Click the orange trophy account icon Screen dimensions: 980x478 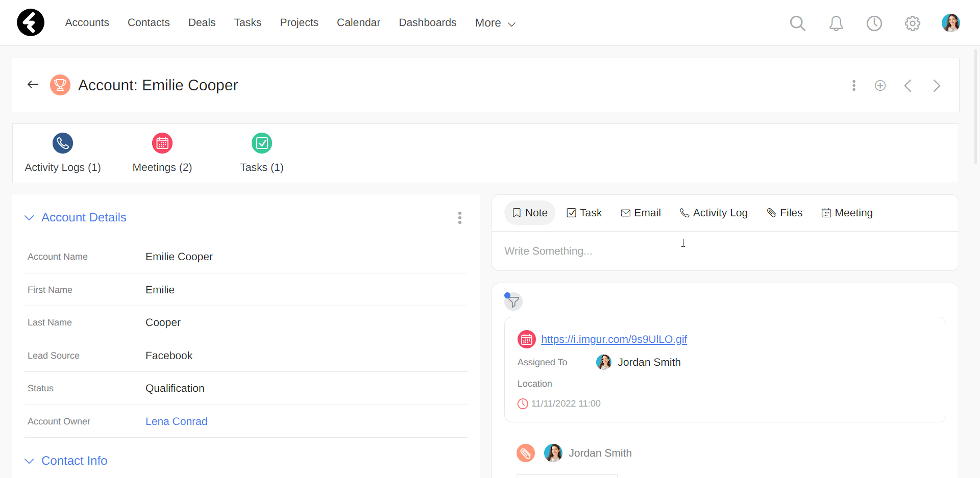coord(60,85)
